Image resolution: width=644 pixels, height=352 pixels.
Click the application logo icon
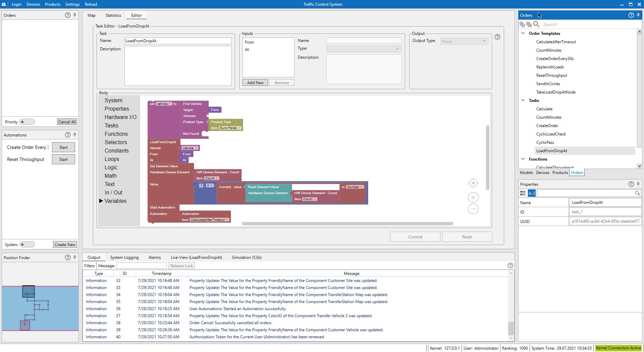4,4
